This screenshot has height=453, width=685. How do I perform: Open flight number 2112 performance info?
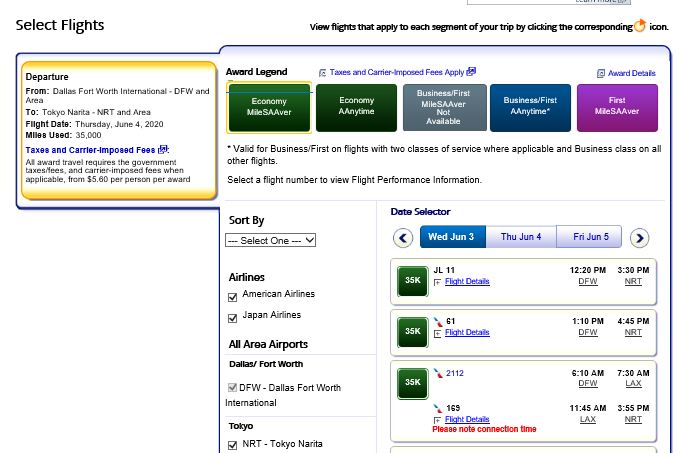pyautogui.click(x=455, y=373)
